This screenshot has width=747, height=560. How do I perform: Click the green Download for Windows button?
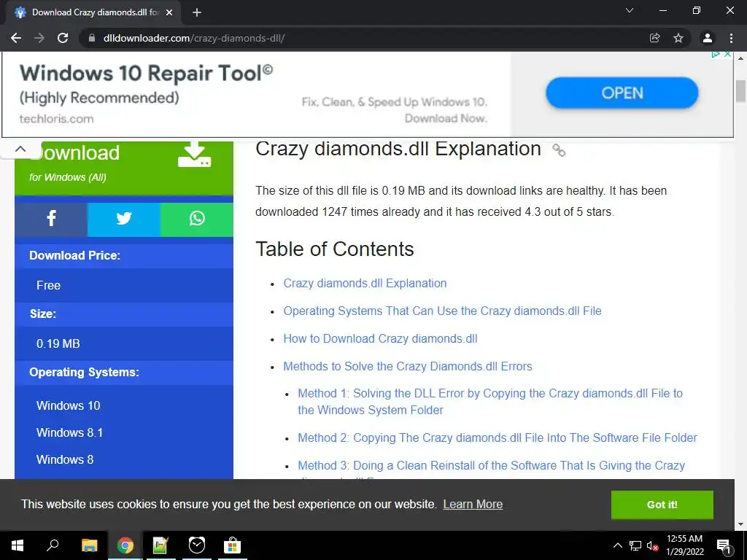pyautogui.click(x=124, y=168)
